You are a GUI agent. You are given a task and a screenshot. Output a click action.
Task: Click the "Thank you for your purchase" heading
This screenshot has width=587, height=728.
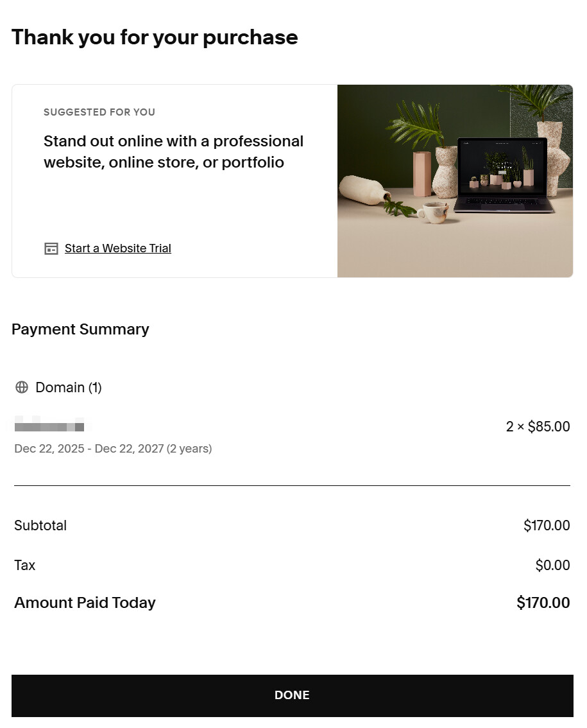pos(155,37)
